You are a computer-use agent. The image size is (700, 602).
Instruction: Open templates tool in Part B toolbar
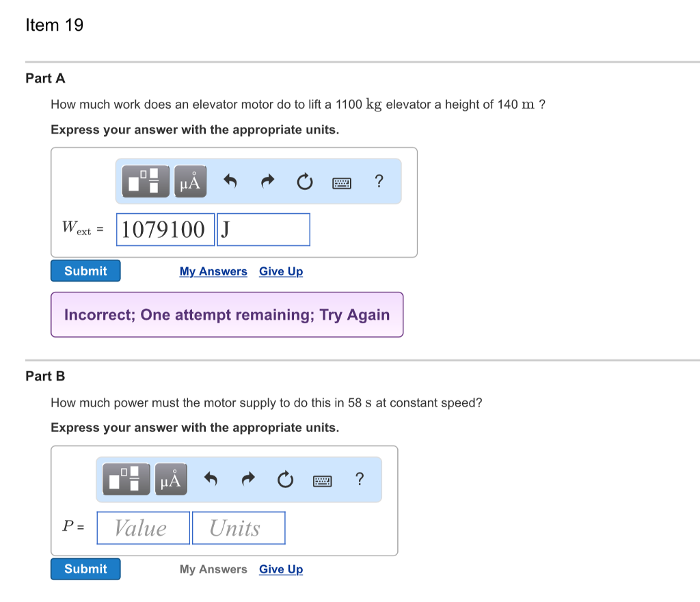(126, 480)
